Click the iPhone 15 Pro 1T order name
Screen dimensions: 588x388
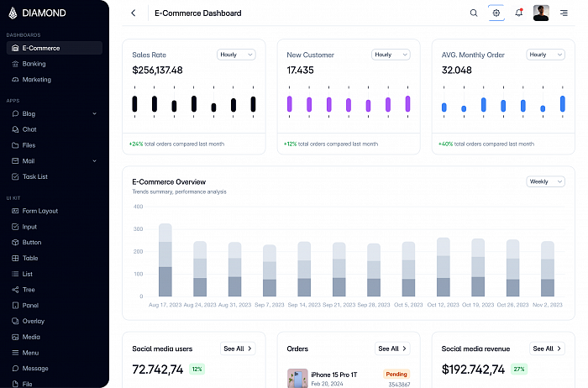[x=334, y=375]
